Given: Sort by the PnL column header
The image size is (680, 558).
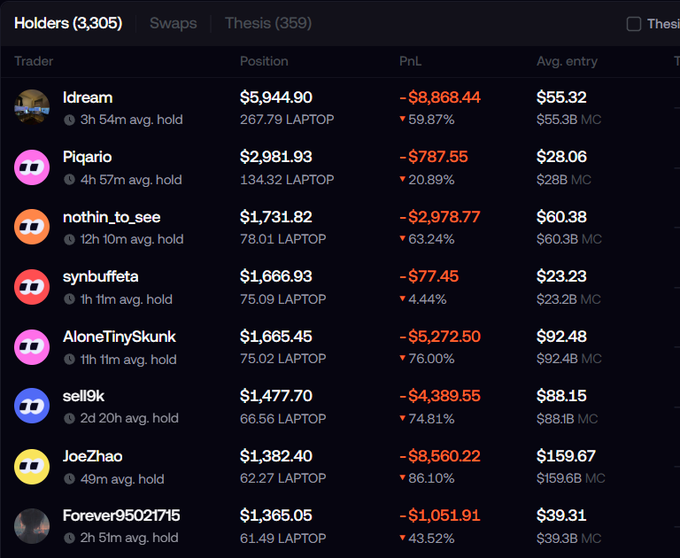Looking at the screenshot, I should tap(410, 62).
